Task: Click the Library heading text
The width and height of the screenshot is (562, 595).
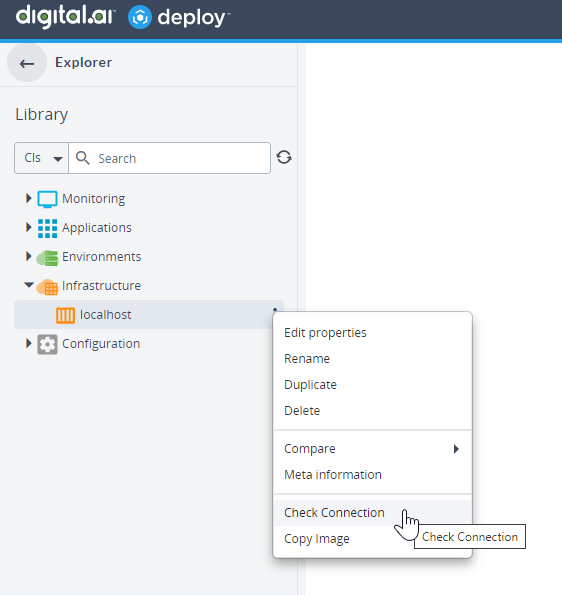Action: [42, 115]
